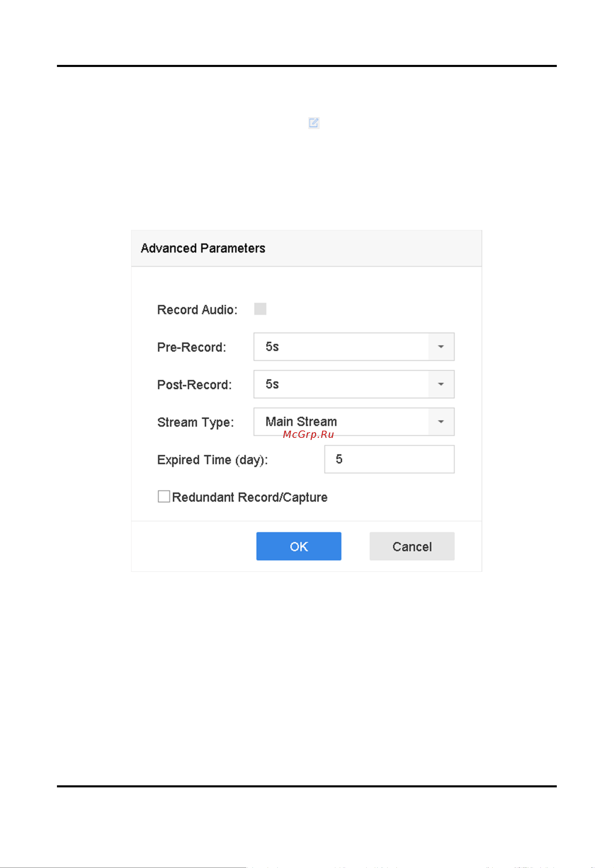Viewport: 614px width, 868px height.
Task: Click the Expired Time (day) label
Action: click(213, 460)
